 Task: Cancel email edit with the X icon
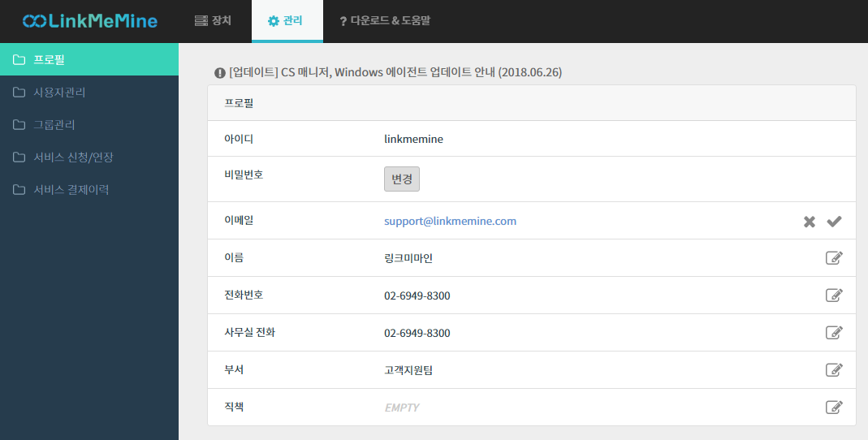[809, 222]
